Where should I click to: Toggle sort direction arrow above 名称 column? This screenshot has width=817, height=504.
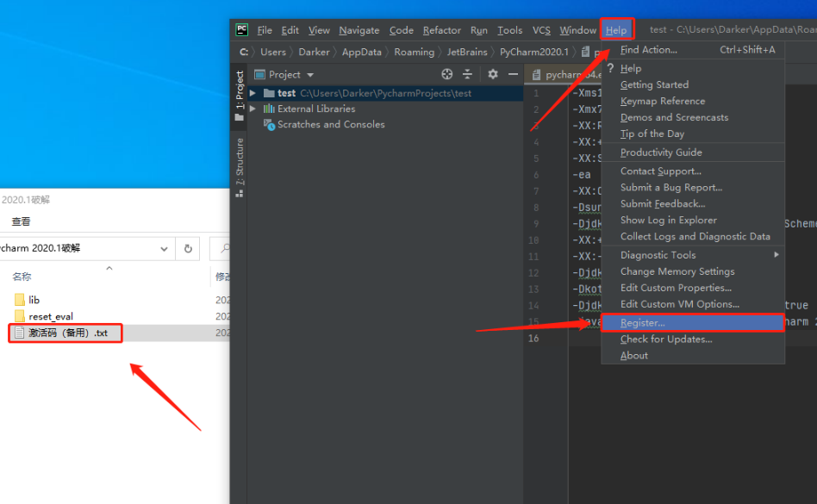tap(109, 268)
